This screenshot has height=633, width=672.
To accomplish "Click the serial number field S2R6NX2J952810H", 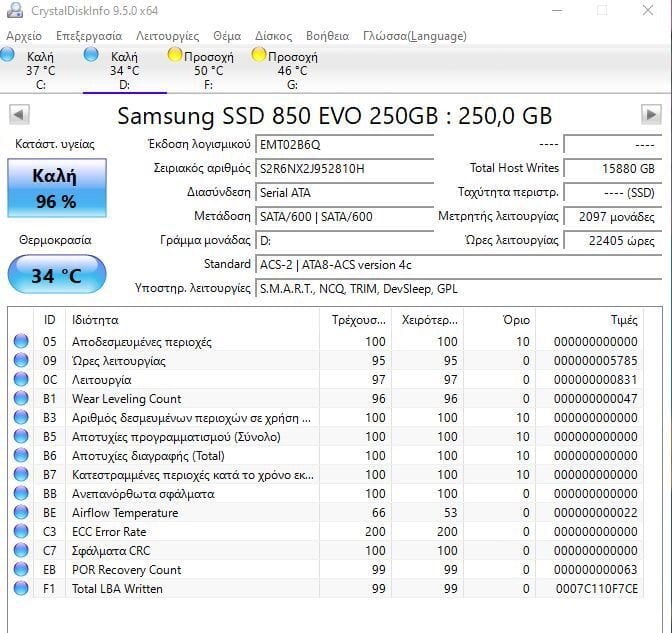I will 345,168.
